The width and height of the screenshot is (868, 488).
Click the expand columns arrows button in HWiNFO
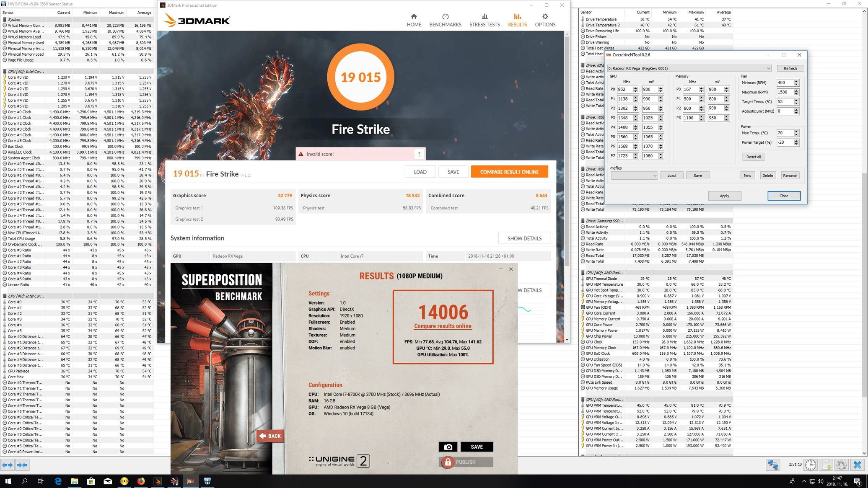click(x=8, y=465)
